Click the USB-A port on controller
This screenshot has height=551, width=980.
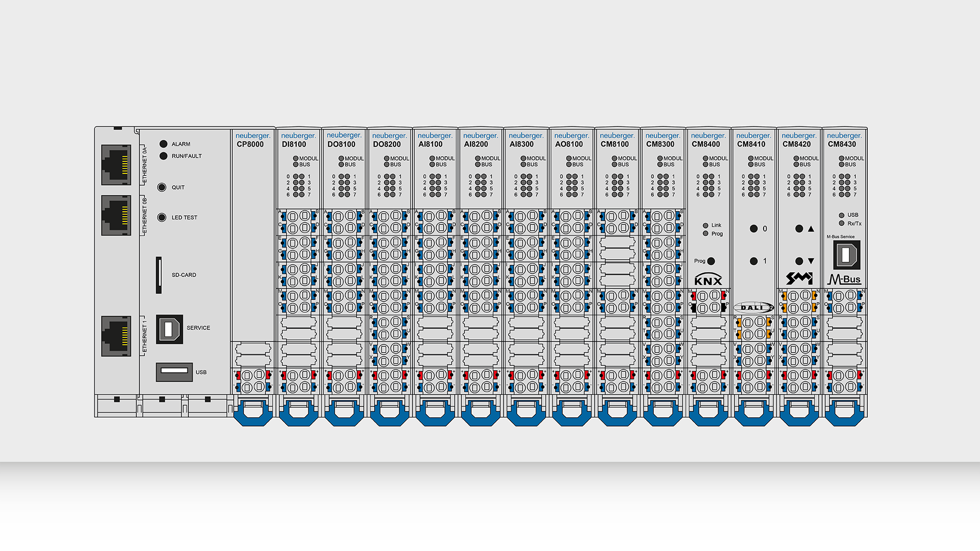[174, 372]
